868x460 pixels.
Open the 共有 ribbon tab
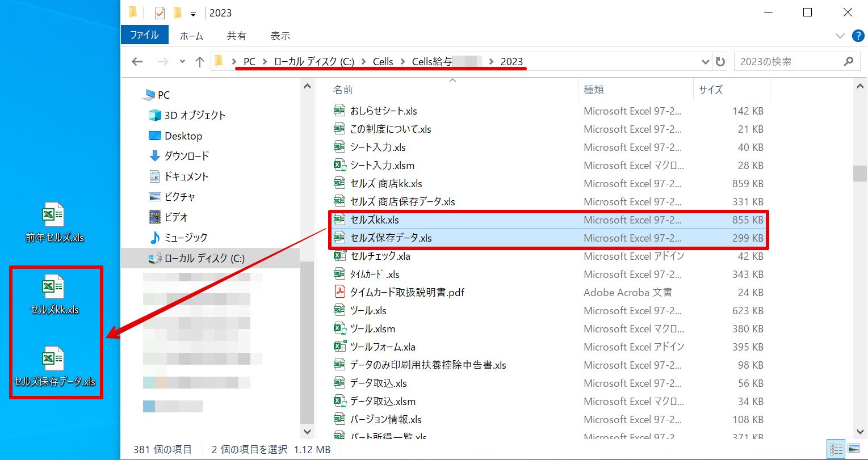pyautogui.click(x=236, y=36)
